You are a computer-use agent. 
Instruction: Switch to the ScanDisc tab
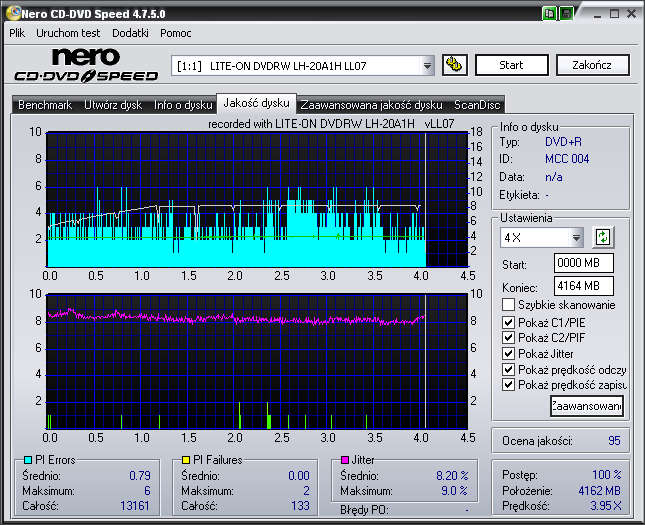pos(477,104)
